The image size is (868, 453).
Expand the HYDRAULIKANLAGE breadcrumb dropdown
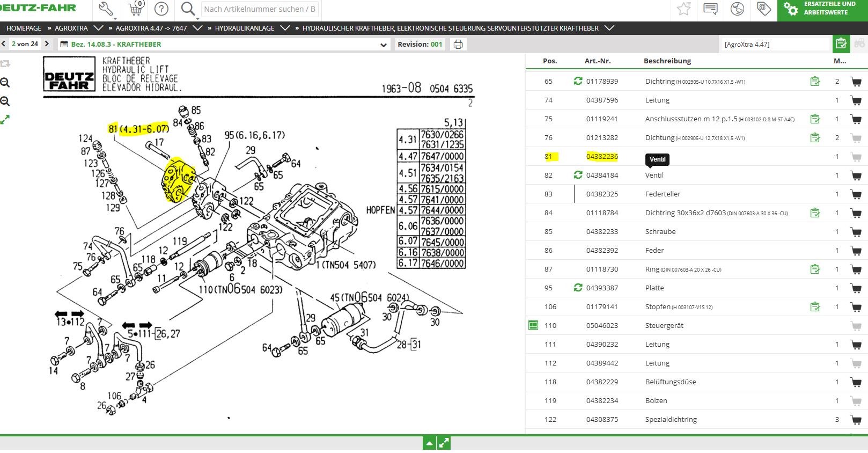pos(285,28)
